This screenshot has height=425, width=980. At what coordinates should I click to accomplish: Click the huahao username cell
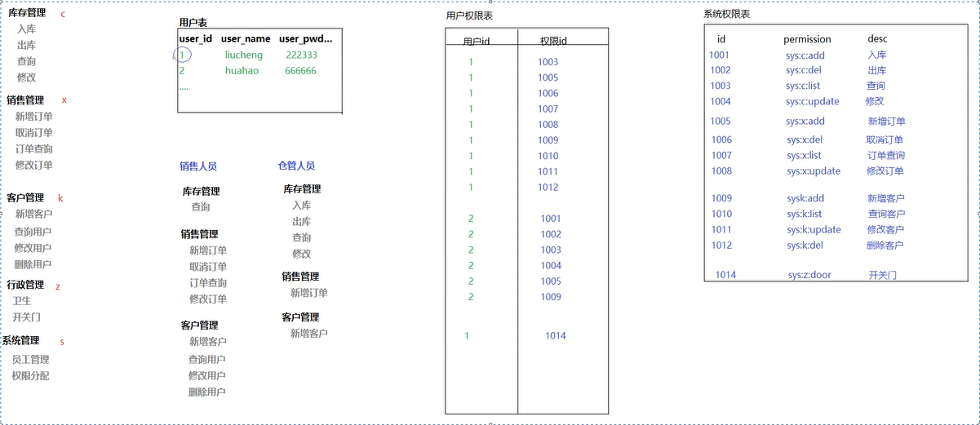click(242, 71)
